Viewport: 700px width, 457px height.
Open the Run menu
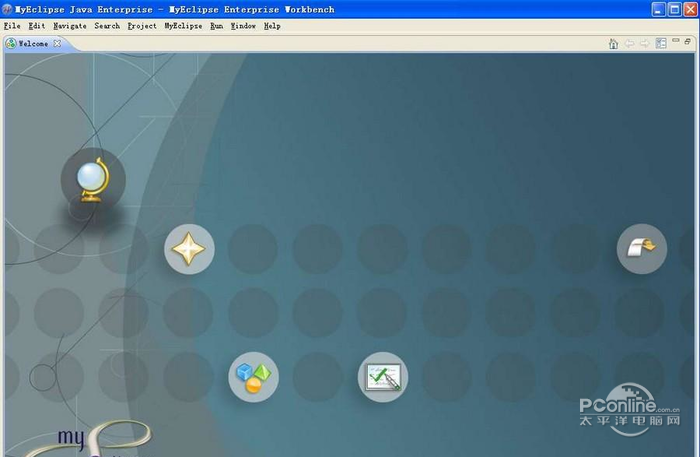click(x=217, y=26)
